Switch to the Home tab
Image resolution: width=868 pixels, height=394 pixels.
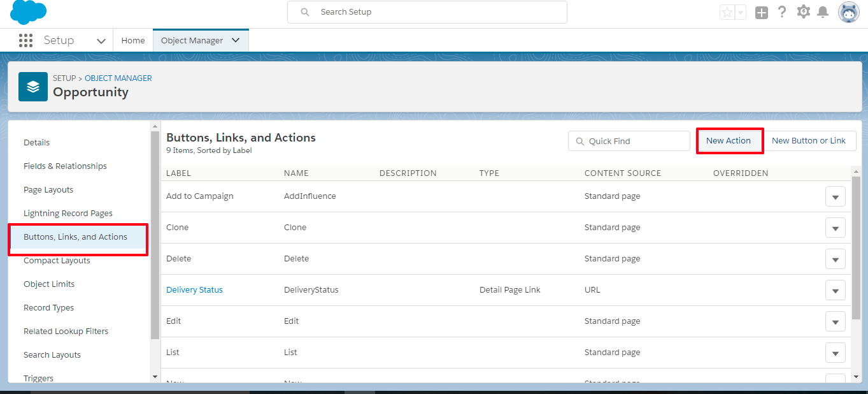[x=133, y=40]
